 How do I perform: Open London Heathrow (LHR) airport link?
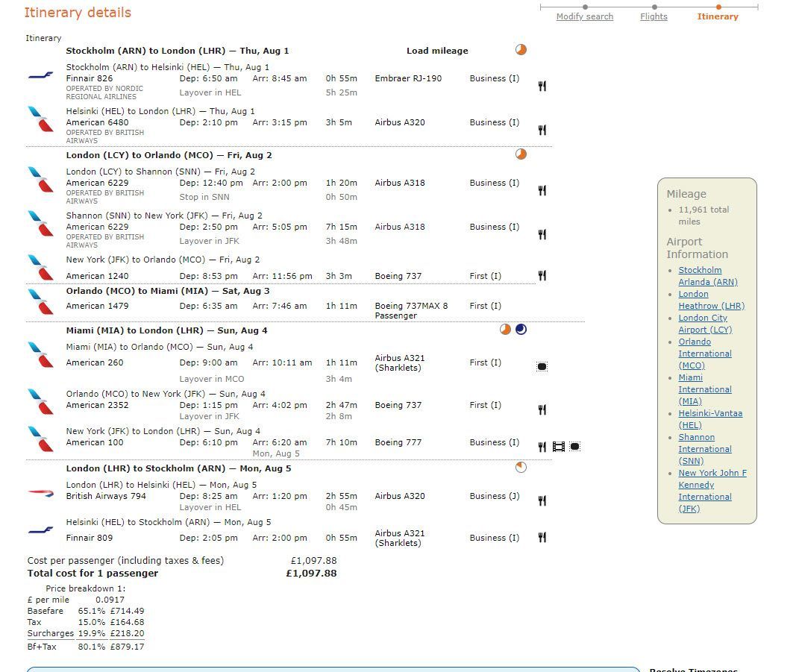click(712, 300)
